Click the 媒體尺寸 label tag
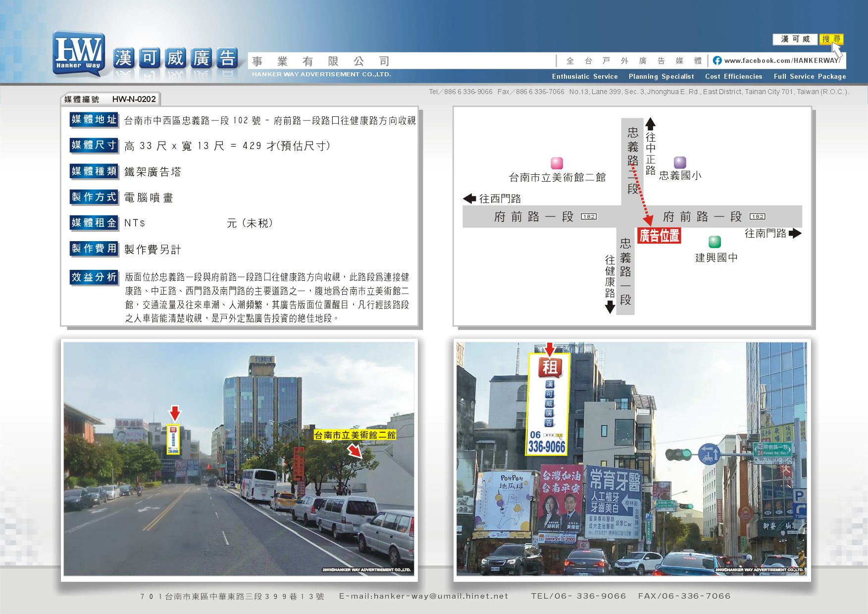This screenshot has height=614, width=868. [94, 145]
